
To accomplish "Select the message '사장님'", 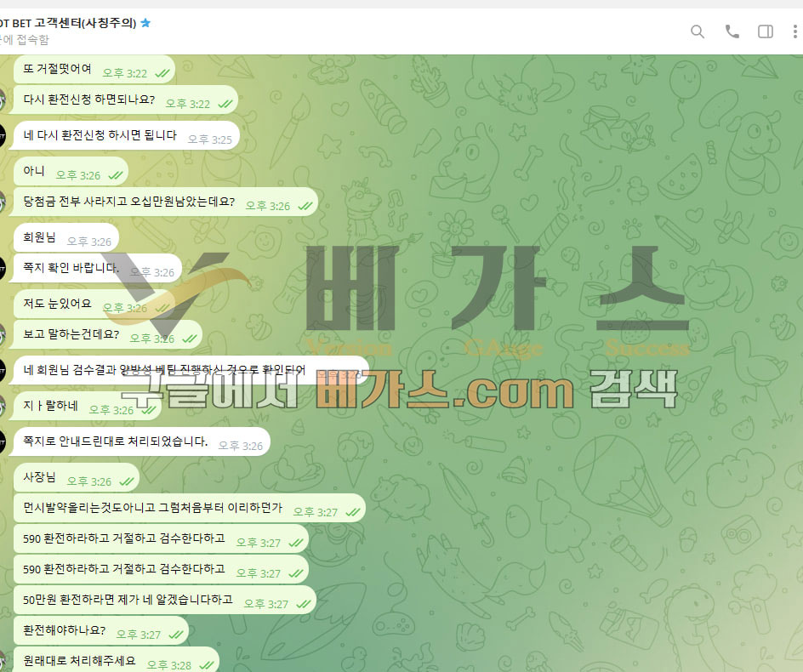I will tap(77, 477).
